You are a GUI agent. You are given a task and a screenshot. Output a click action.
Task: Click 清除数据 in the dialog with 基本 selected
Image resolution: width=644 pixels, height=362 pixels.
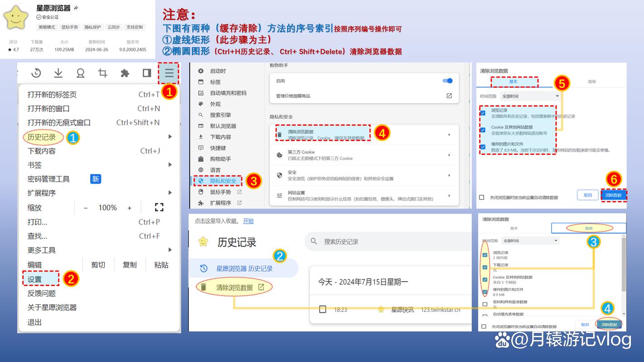[613, 195]
